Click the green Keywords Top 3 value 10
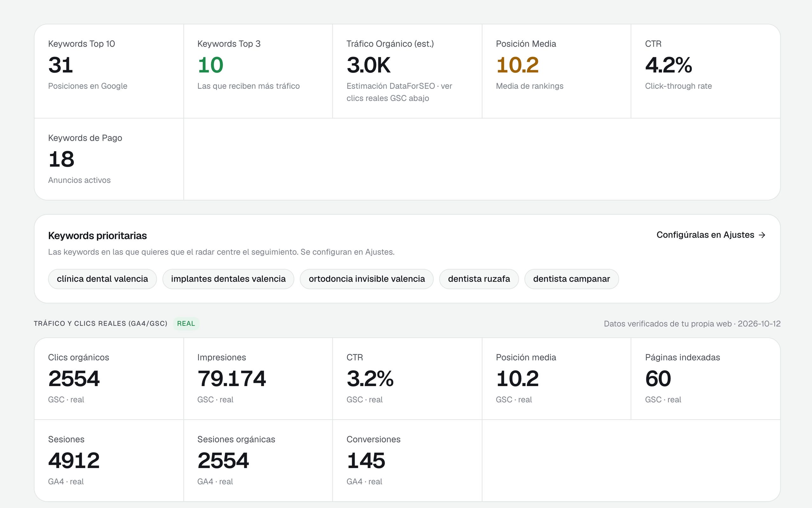 [x=210, y=65]
